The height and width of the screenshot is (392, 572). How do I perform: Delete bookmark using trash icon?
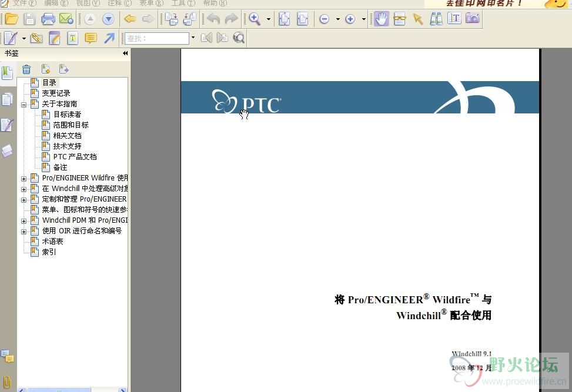point(26,69)
